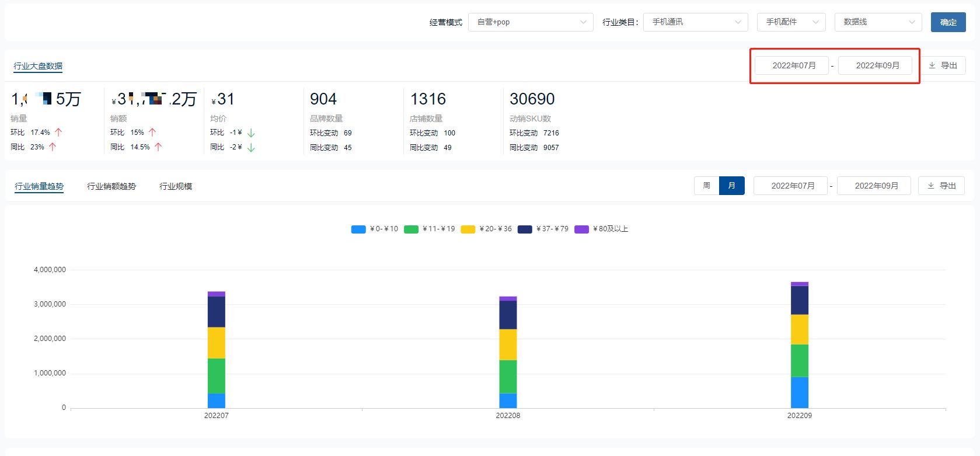Open start month 2022年07月 in the overview date range

(792, 65)
